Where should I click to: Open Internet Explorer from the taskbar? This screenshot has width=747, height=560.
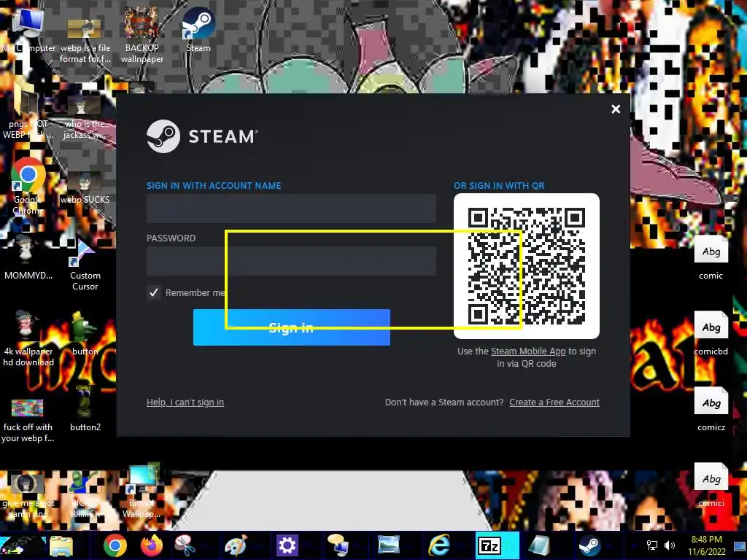pyautogui.click(x=439, y=545)
